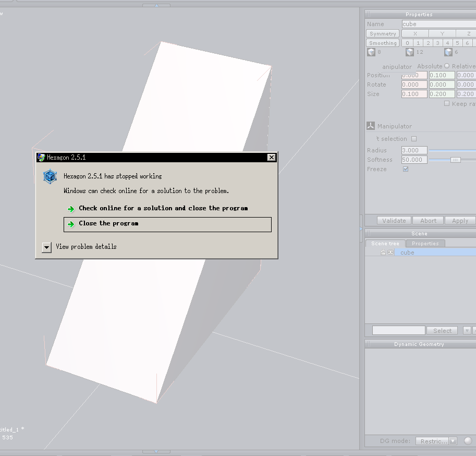Uncheck the Freeze checkbox
Image resolution: width=476 pixels, height=456 pixels.
tap(406, 169)
